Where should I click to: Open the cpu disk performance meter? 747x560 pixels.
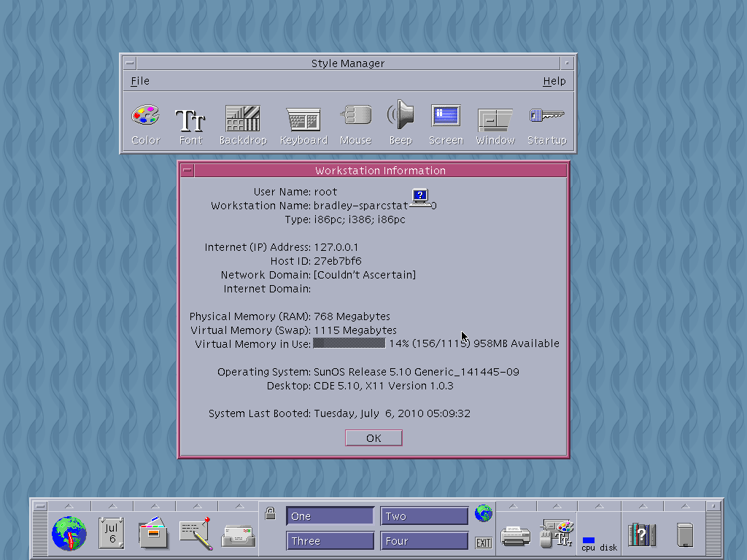[x=599, y=544]
